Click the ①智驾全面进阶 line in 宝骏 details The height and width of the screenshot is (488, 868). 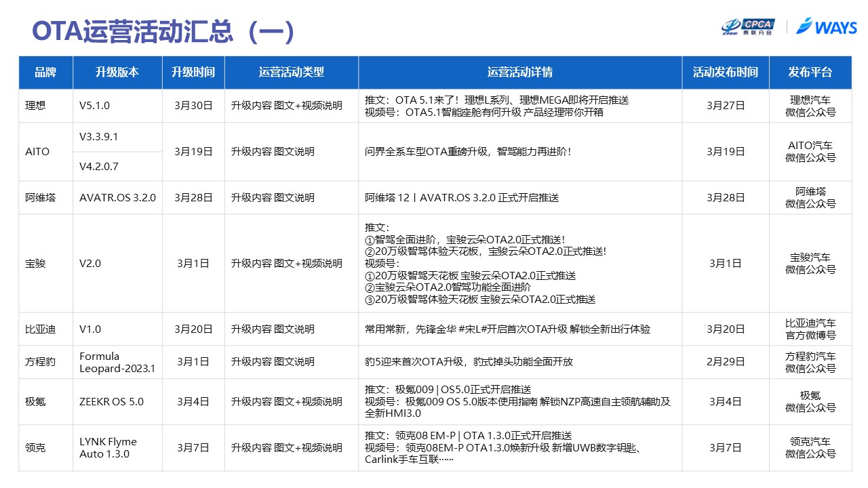pyautogui.click(x=465, y=240)
